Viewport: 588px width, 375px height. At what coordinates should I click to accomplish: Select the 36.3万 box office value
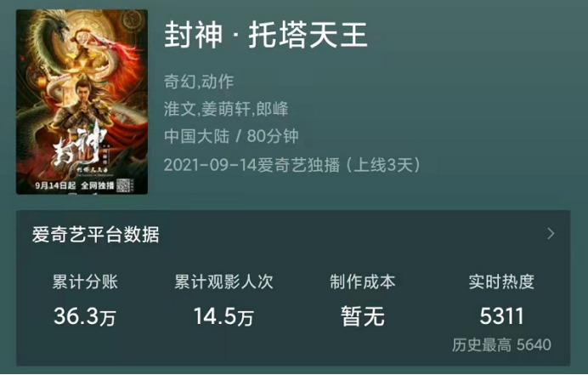[x=85, y=316]
